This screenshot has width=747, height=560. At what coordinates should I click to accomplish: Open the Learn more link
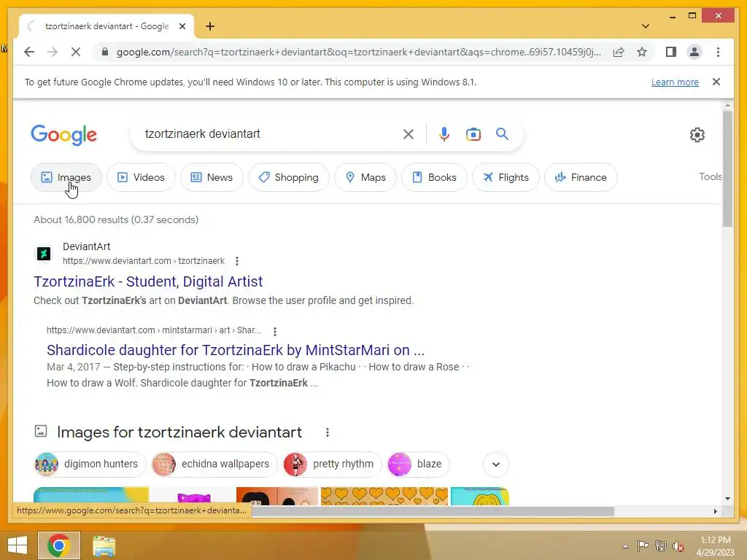675,82
